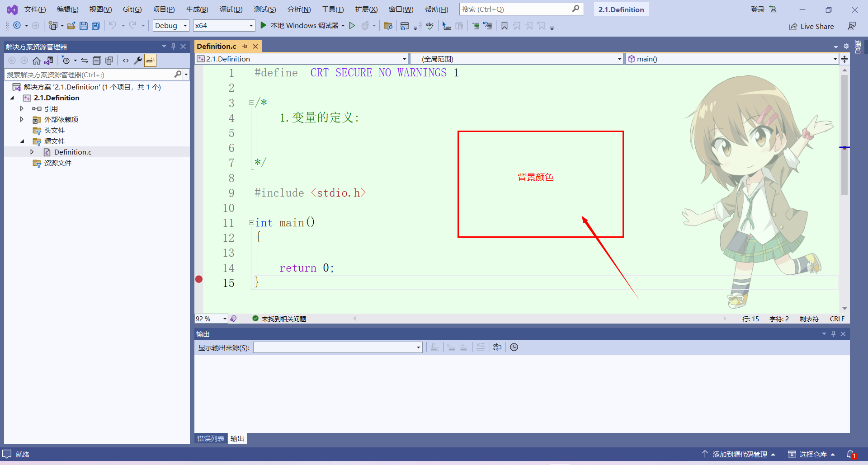
Task: Click the Solution Explorer search field
Action: (x=93, y=75)
